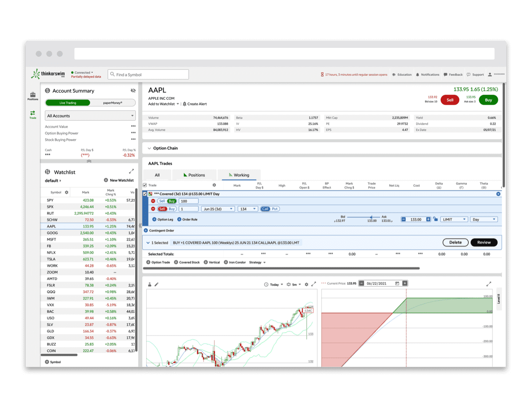Choose expiration from Jun 25 (3d) dropdown
This screenshot has width=532, height=408.
(218, 209)
